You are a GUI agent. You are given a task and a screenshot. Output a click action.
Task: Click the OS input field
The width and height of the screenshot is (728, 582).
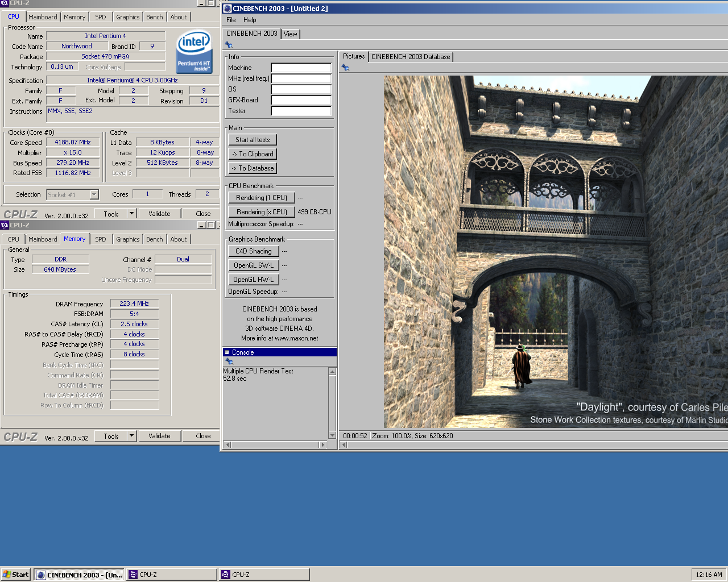pos(301,89)
